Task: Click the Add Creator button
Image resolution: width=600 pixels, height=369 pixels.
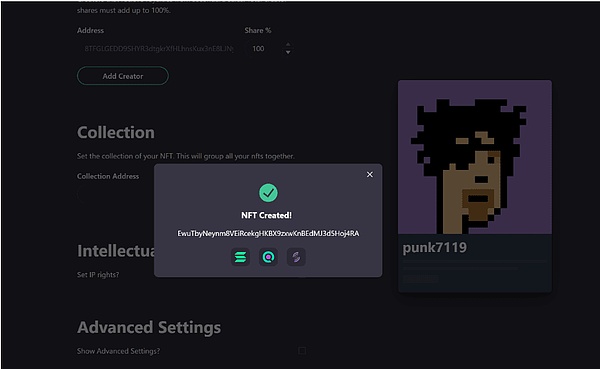Action: tap(123, 76)
